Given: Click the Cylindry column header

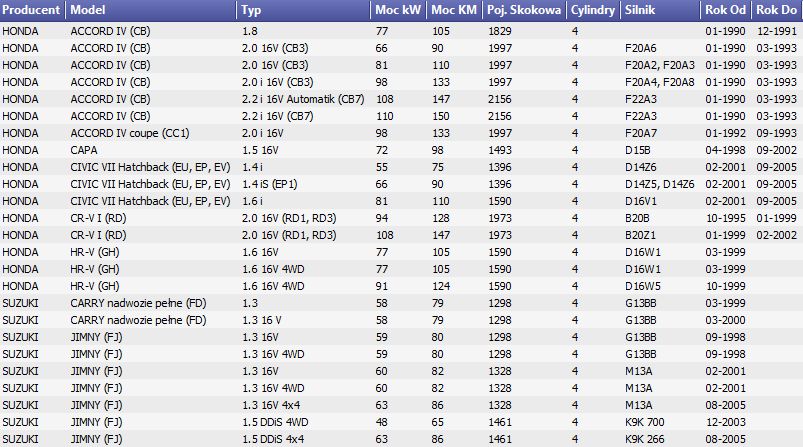Looking at the screenshot, I should point(593,10).
